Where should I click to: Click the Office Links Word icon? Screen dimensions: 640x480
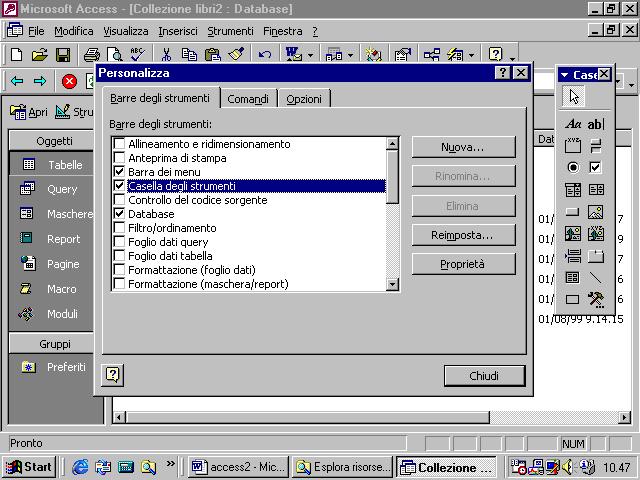pyautogui.click(x=293, y=55)
